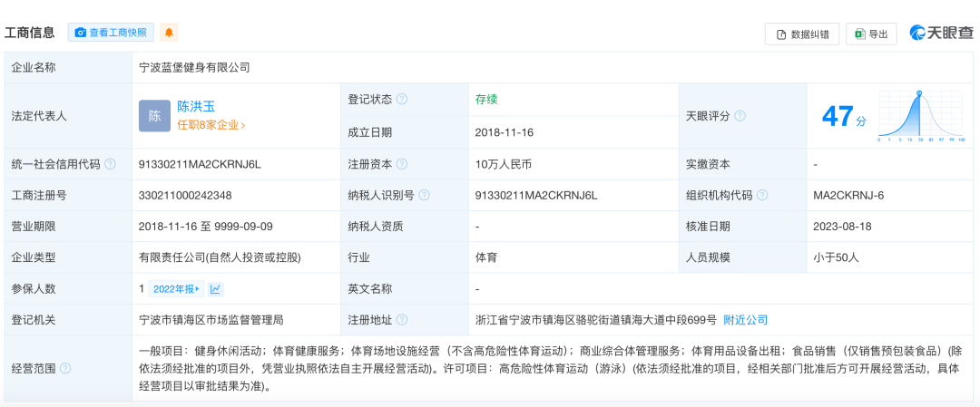Click credit code 91330211MA2CKRNJ6L in 统一社会信用代码 row
This screenshot has height=407, width=980.
click(200, 164)
